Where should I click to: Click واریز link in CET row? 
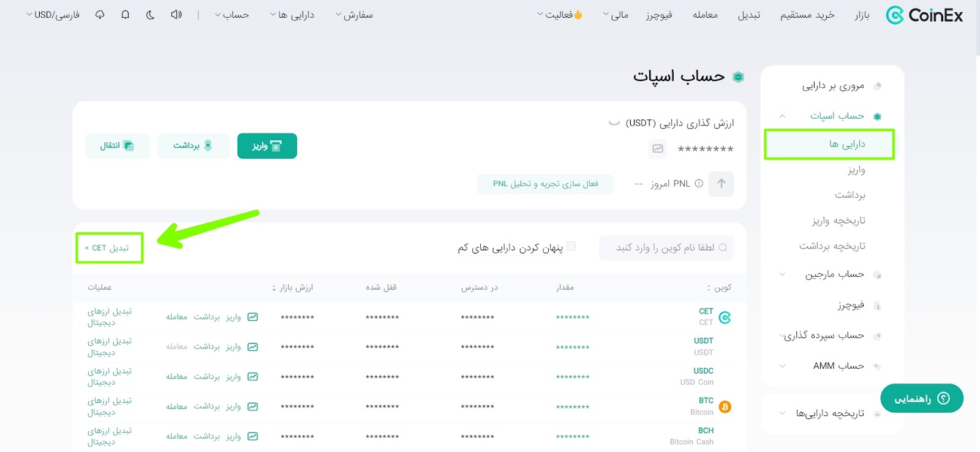coord(233,317)
